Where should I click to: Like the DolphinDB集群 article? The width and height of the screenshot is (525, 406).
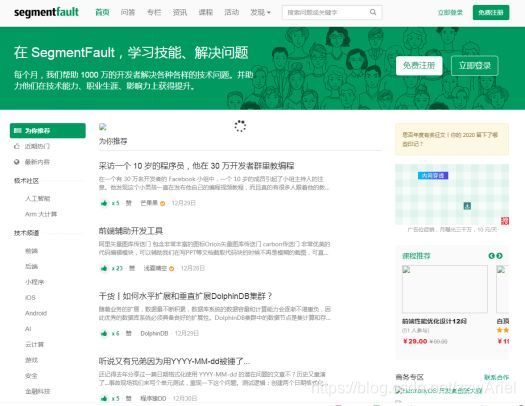104,333
